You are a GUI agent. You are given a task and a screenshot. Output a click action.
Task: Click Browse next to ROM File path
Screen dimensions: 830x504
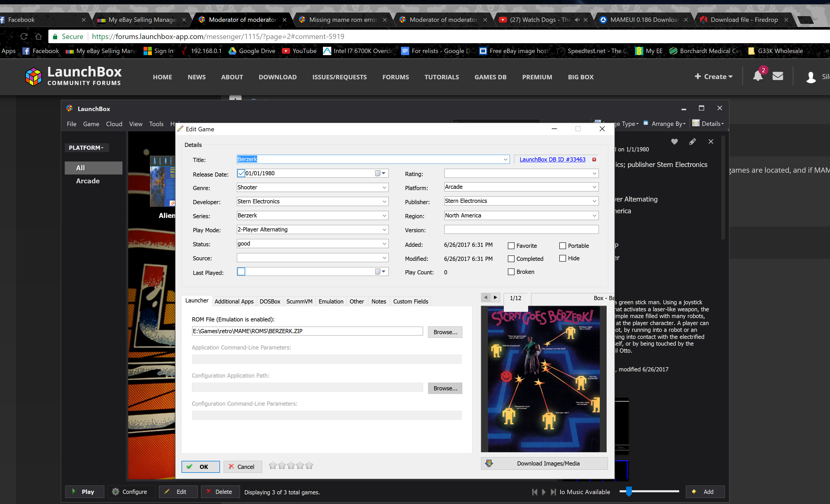click(445, 332)
